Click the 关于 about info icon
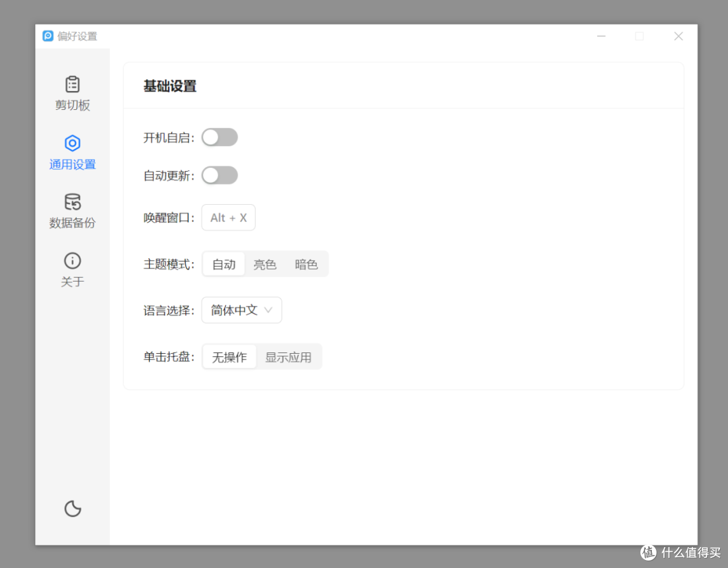Viewport: 728px width, 568px height. click(x=72, y=270)
